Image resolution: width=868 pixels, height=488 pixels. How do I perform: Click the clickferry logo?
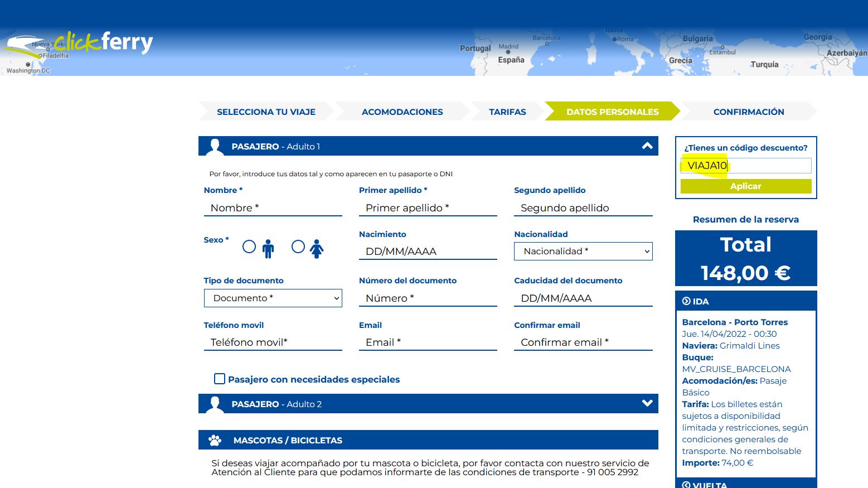pos(79,45)
